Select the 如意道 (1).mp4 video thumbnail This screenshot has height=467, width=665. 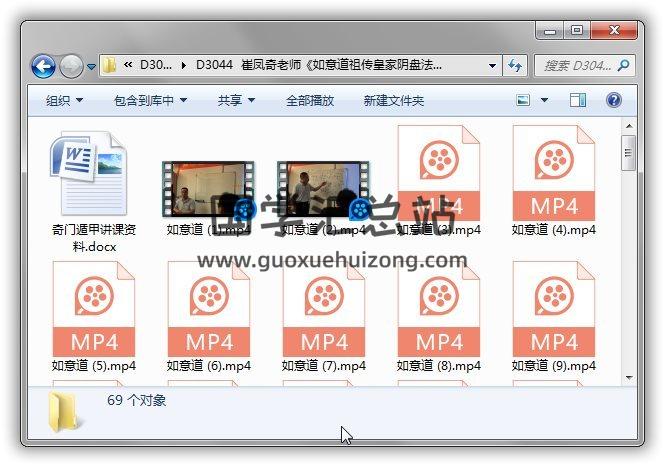click(207, 188)
